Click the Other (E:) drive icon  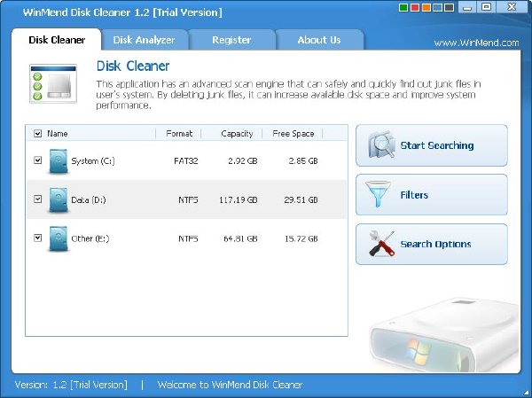[58, 238]
